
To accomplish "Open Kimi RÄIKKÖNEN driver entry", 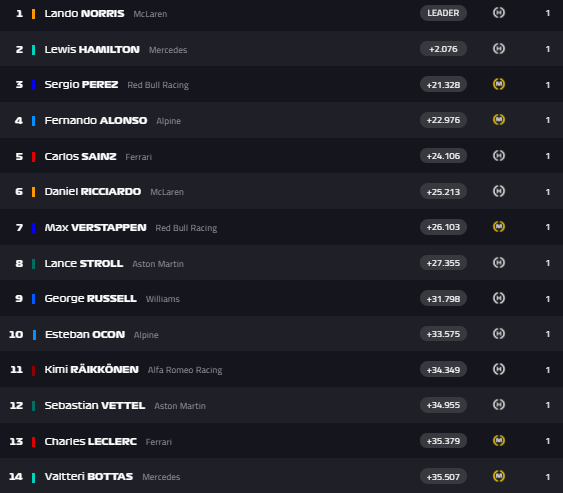I will tap(92, 369).
